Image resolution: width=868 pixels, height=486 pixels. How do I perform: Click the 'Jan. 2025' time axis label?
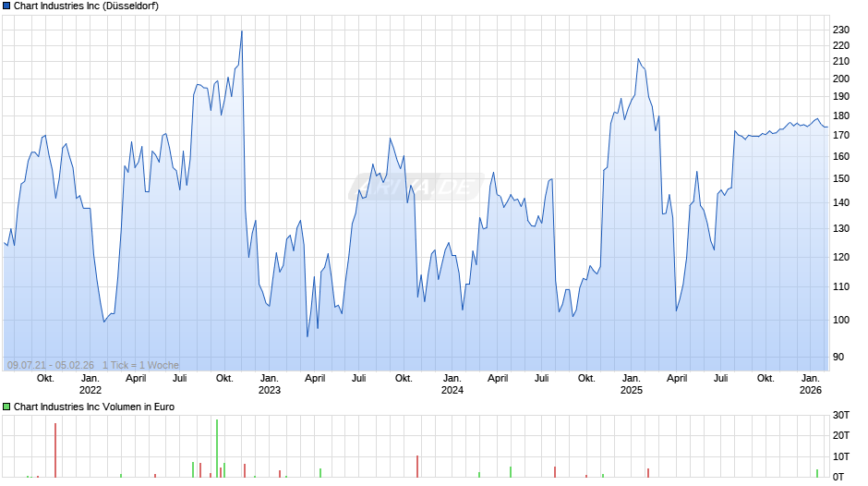coord(632,384)
